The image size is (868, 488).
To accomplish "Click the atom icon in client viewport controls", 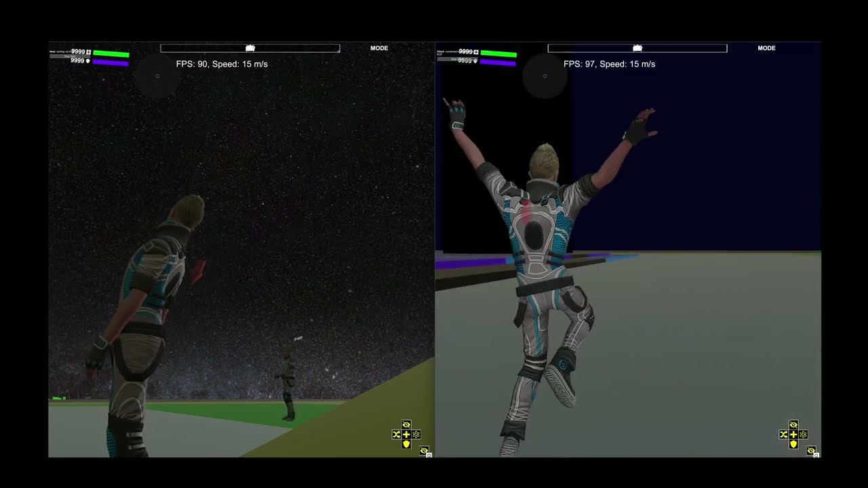I will [x=804, y=435].
